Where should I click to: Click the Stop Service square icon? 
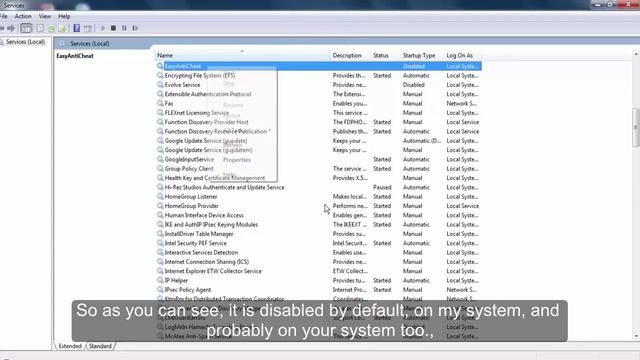pos(113,28)
